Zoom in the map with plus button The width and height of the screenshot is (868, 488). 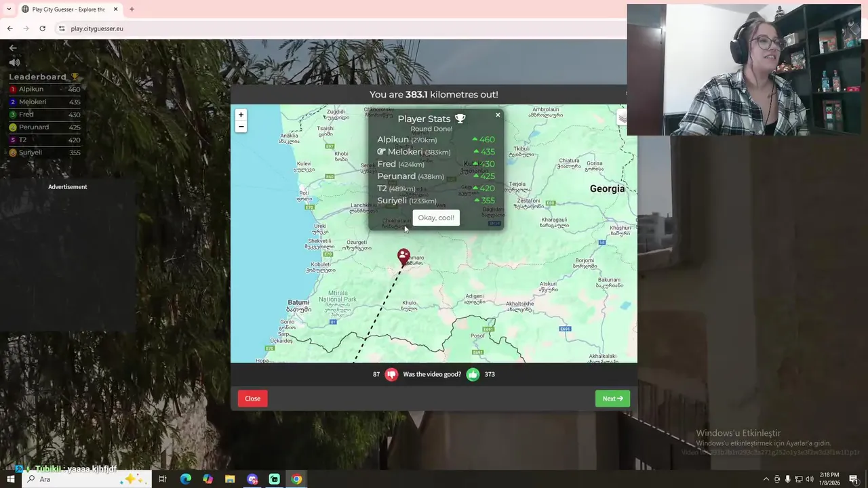[241, 115]
